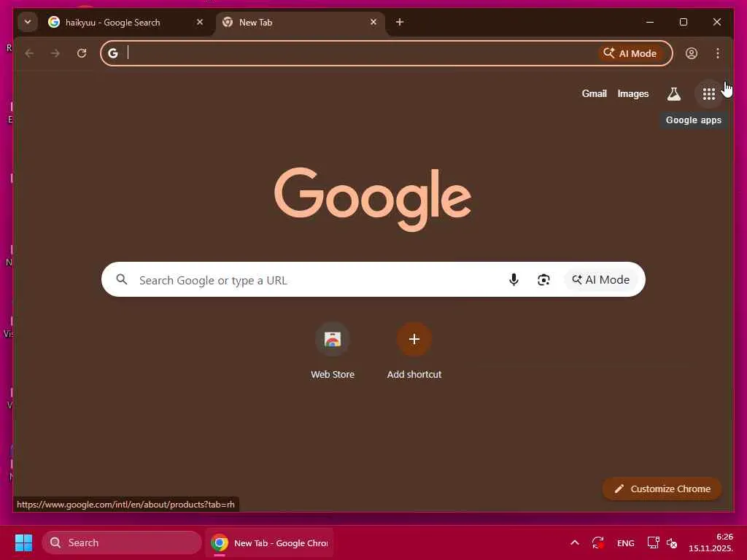Close the New Tab tab
The image size is (747, 560).
coord(373,22)
